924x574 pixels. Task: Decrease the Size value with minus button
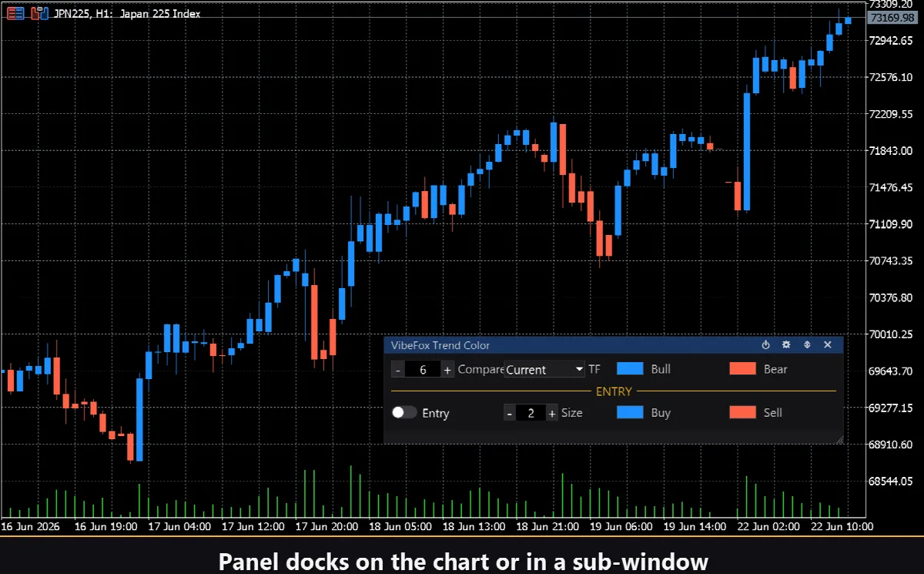(510, 413)
